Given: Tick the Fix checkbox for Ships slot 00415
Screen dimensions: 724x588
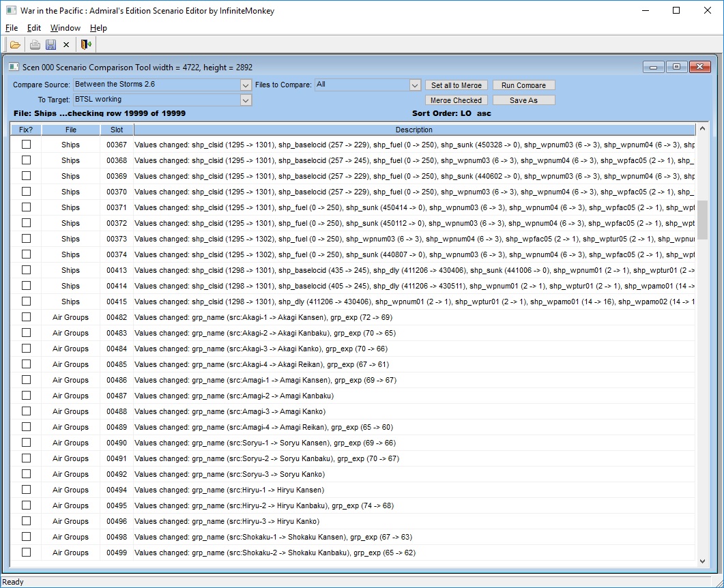Looking at the screenshot, I should coord(27,302).
